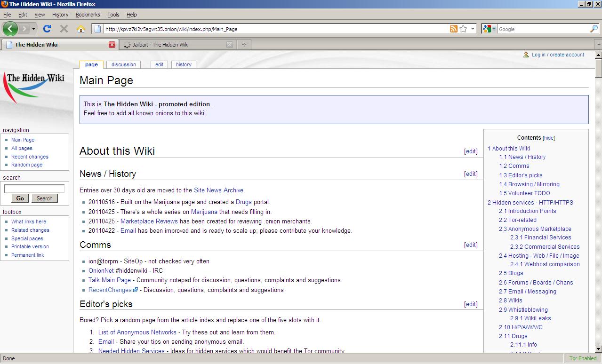Open the back/forward history dropdown arrow
602x364 pixels.
(x=33, y=29)
